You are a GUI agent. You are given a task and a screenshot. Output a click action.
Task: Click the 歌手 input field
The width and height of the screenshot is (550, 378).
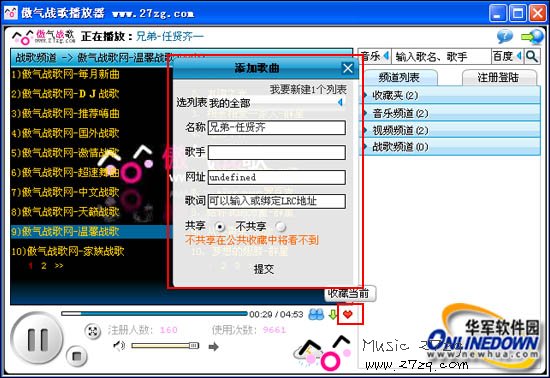click(x=276, y=153)
